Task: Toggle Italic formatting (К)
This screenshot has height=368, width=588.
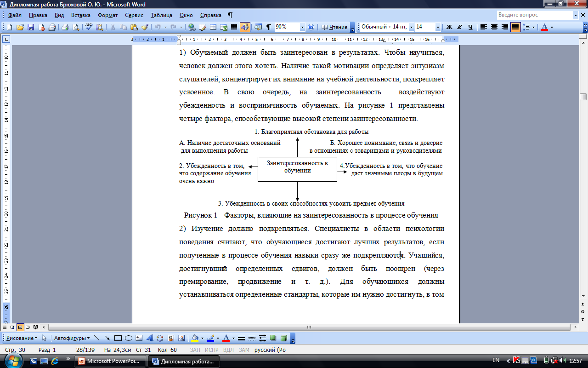Action: [459, 27]
